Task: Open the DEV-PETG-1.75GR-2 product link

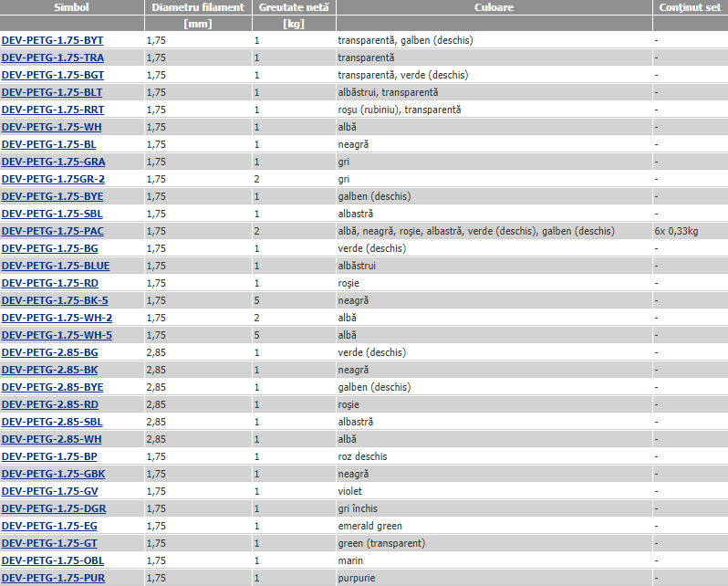Action: [x=53, y=179]
